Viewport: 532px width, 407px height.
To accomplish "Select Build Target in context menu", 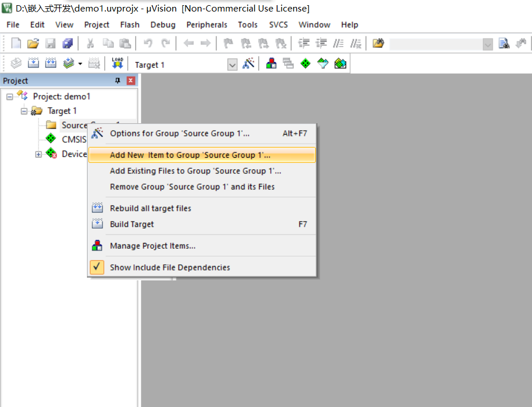I will (202, 224).
